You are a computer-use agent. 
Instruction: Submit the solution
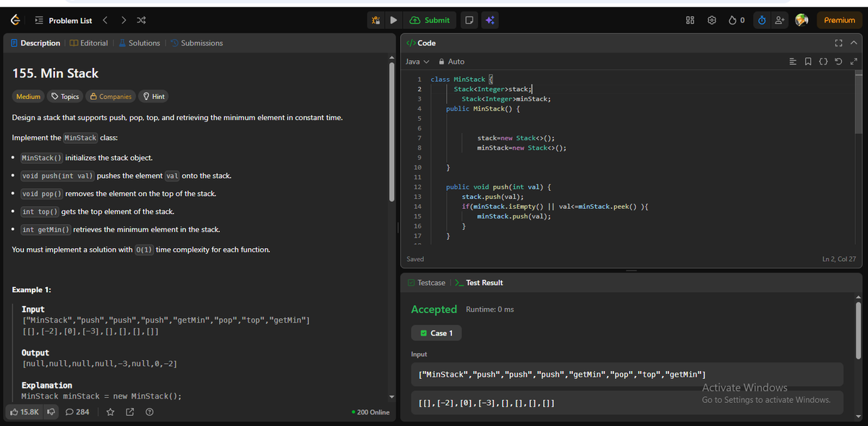point(430,20)
